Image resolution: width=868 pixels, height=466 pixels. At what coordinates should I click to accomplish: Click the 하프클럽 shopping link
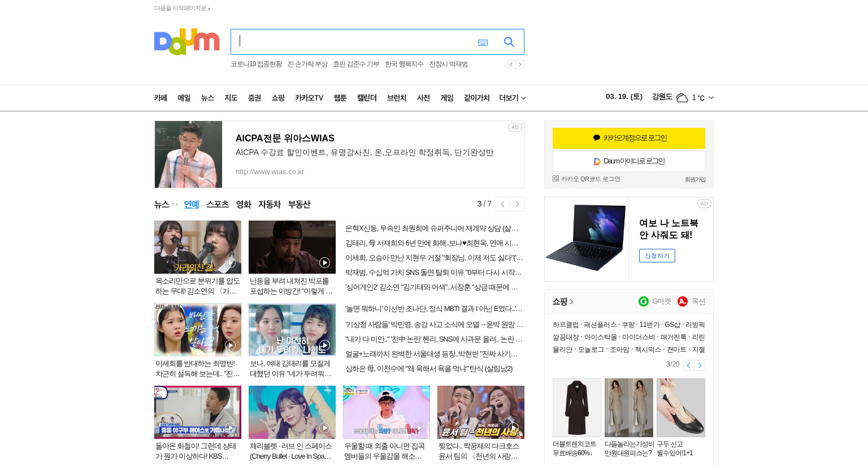coord(566,325)
